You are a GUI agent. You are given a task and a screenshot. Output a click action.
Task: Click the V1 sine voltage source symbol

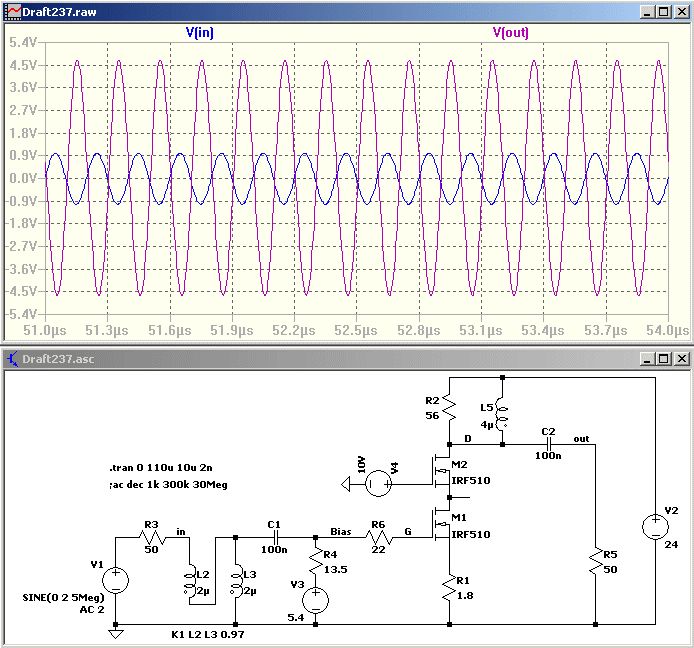116,580
